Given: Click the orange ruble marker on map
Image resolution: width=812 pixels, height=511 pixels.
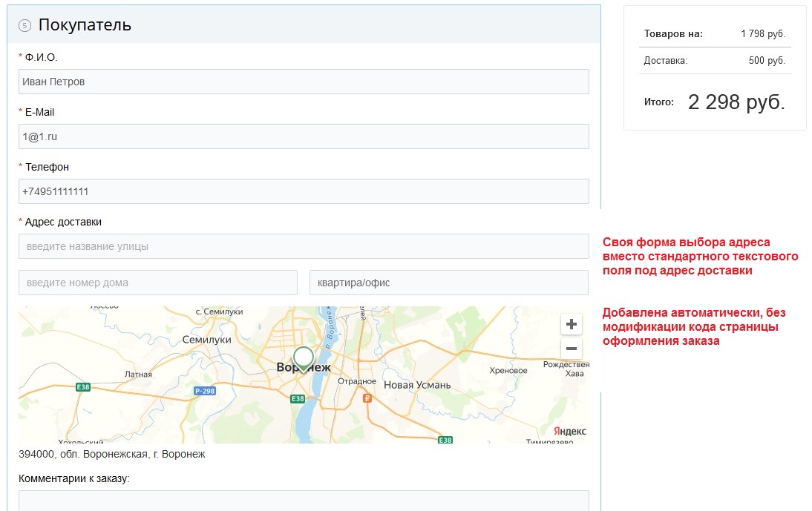Looking at the screenshot, I should (x=367, y=398).
